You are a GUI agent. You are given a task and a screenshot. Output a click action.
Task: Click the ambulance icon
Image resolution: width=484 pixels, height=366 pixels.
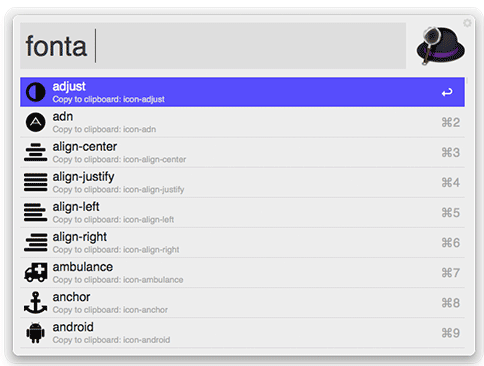35,273
